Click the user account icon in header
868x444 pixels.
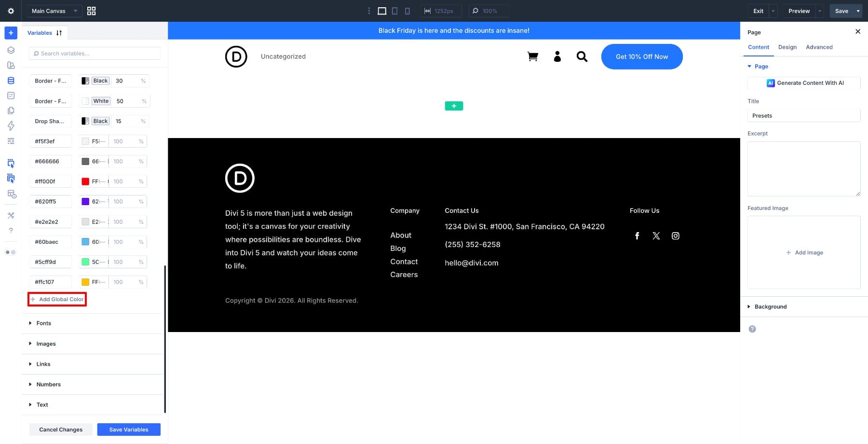tap(557, 56)
